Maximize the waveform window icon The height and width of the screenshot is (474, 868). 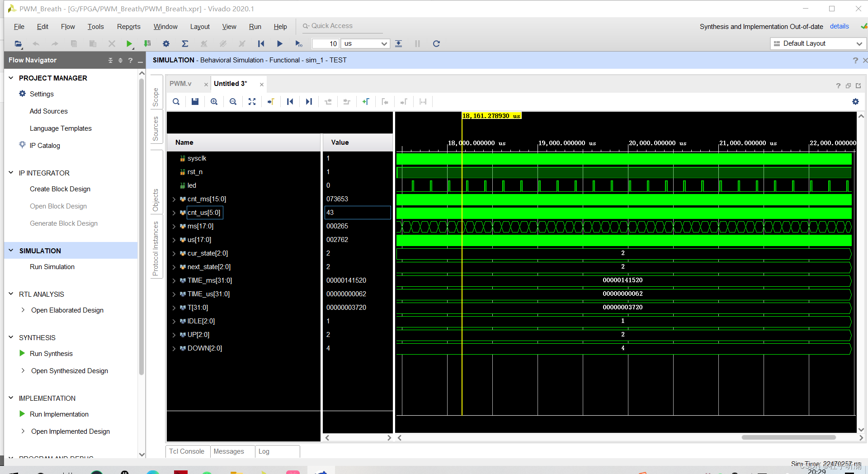click(858, 85)
